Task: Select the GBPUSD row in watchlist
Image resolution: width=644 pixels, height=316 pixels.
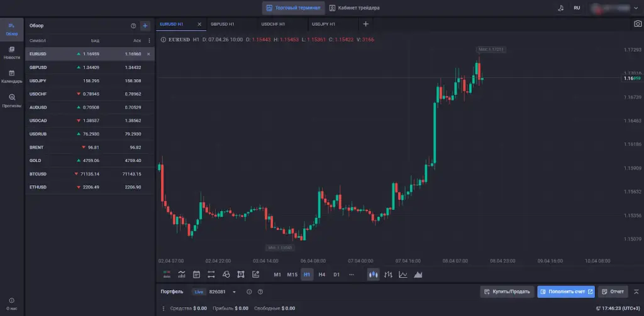Action: (x=89, y=67)
